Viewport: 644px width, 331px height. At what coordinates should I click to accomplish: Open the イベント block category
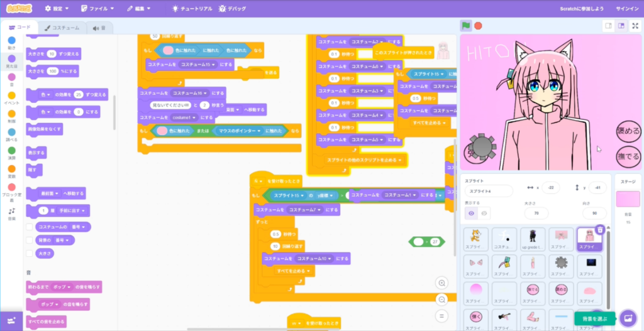(11, 98)
